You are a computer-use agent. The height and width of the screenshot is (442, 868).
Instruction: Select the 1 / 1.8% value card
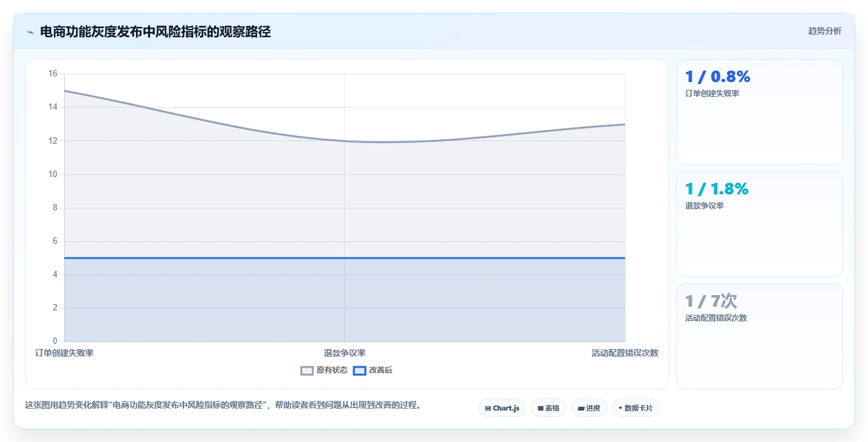tap(760, 225)
